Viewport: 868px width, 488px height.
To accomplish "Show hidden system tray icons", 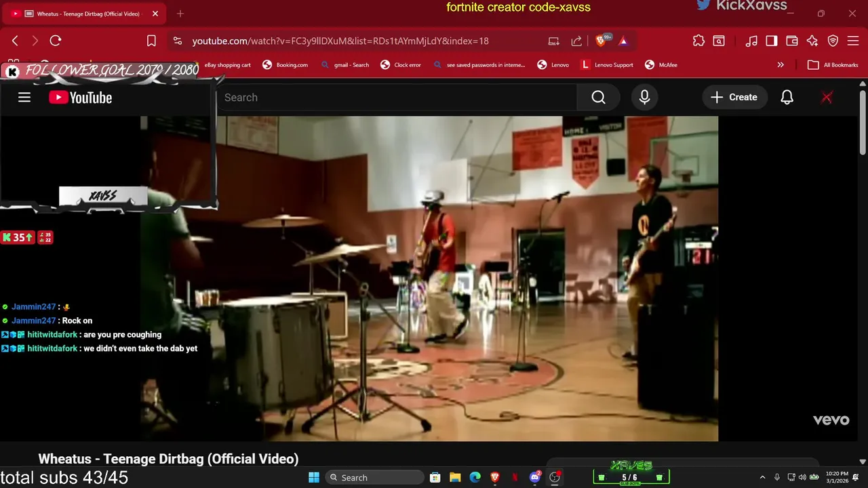I will tap(762, 477).
